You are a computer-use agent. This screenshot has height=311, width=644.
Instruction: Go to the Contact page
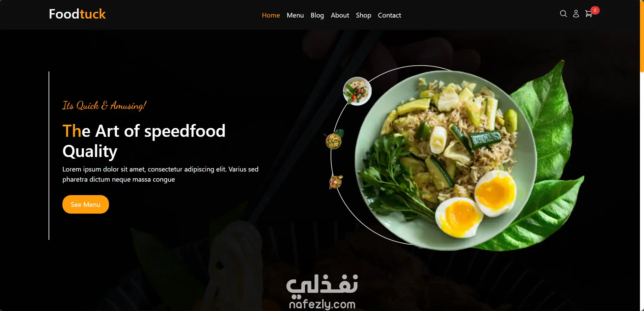click(x=389, y=15)
